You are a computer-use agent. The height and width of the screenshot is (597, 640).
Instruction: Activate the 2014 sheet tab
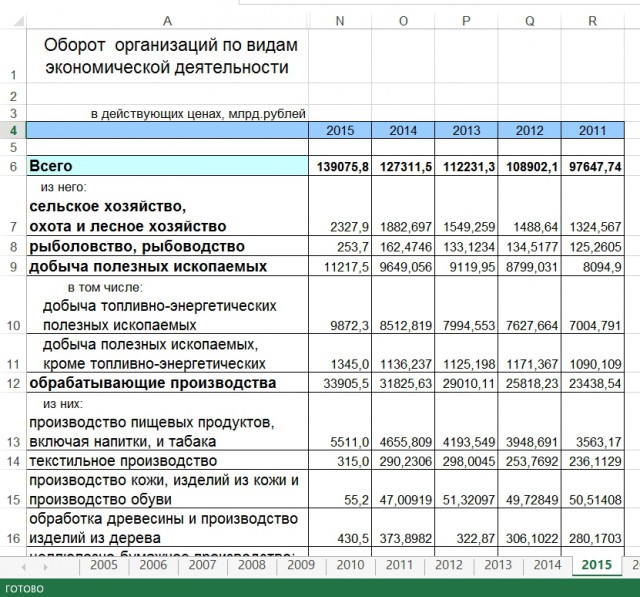547,565
